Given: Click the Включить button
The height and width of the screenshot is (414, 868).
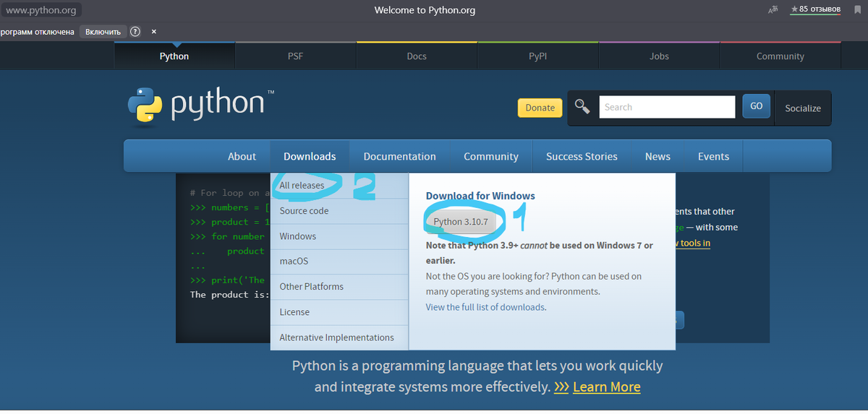Looking at the screenshot, I should 103,32.
